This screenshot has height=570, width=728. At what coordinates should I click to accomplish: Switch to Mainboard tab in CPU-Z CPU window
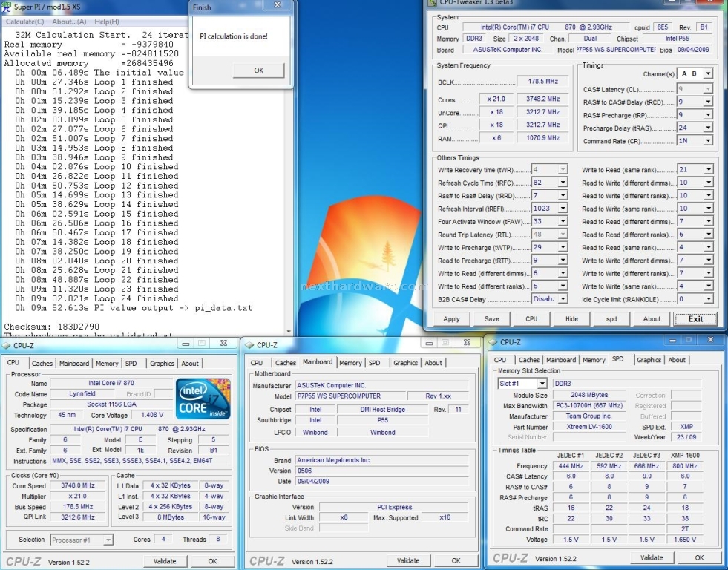coord(74,364)
